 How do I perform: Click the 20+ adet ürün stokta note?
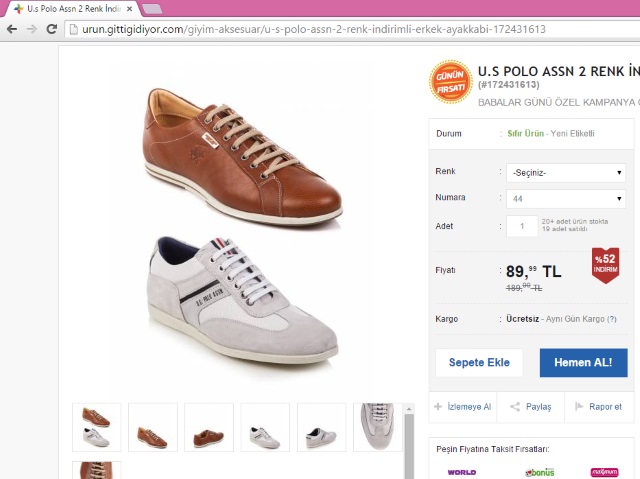pyautogui.click(x=575, y=221)
